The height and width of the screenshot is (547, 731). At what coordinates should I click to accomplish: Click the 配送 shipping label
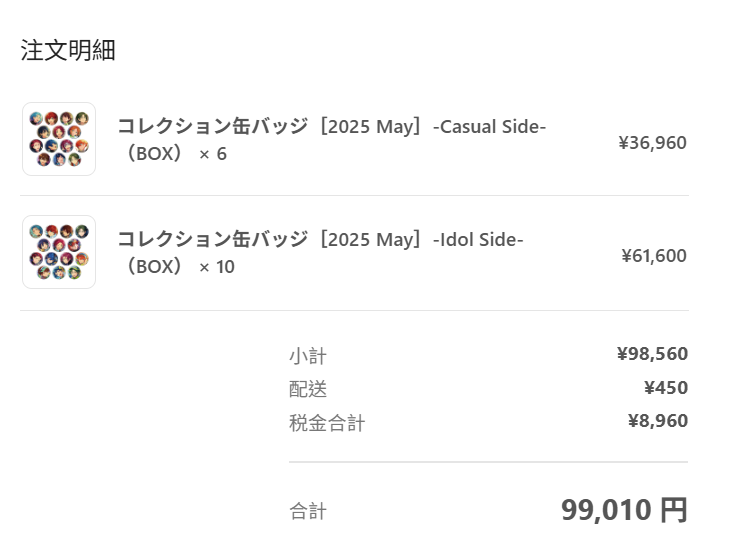pyautogui.click(x=308, y=389)
